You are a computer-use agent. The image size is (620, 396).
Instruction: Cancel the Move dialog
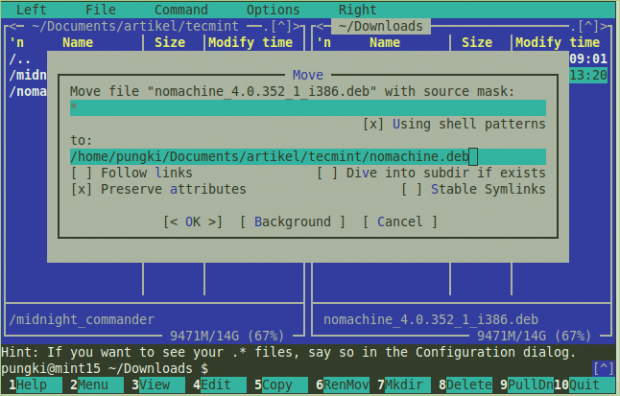400,222
